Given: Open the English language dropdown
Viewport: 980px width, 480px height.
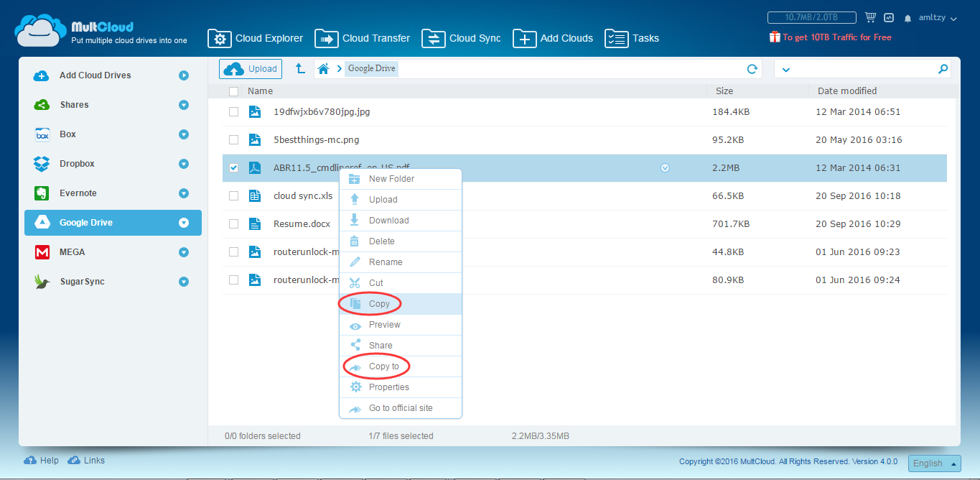Looking at the screenshot, I should (934, 463).
